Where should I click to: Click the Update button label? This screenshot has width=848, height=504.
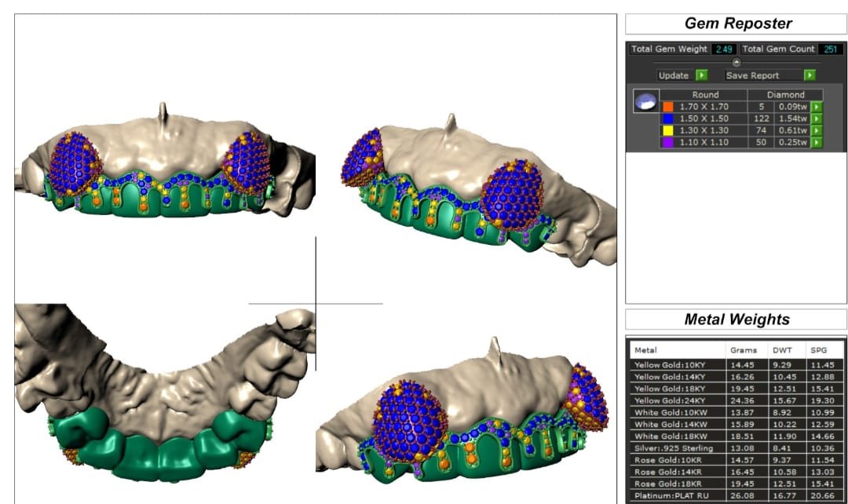[674, 75]
